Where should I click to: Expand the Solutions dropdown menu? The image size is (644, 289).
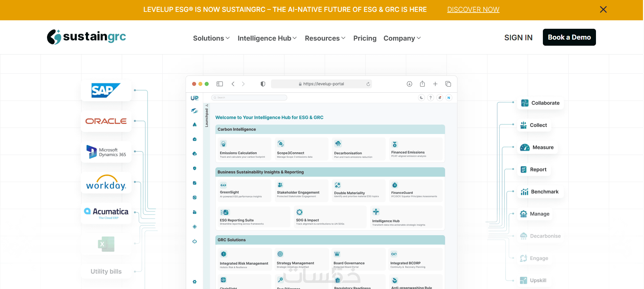click(211, 38)
